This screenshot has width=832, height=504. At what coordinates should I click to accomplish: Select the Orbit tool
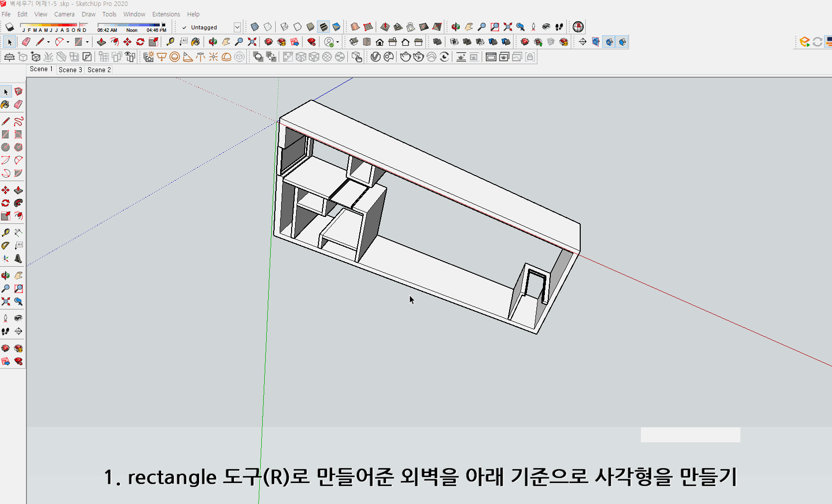pos(212,42)
